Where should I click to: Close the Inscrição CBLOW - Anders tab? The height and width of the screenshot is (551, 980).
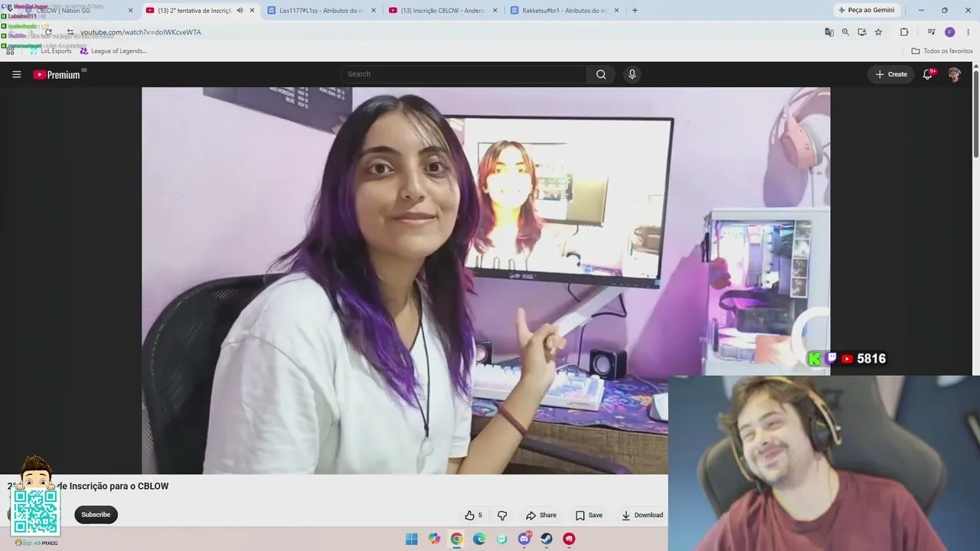pos(495,11)
